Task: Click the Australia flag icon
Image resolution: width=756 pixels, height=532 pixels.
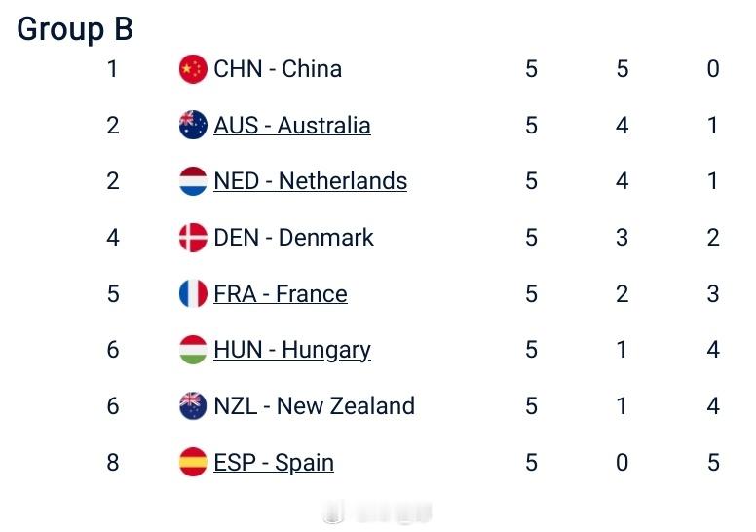Action: [x=193, y=125]
